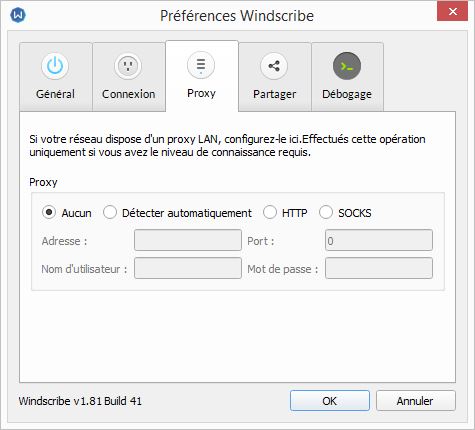The height and width of the screenshot is (430, 475).
Task: Click the Port number field
Action: pos(379,240)
